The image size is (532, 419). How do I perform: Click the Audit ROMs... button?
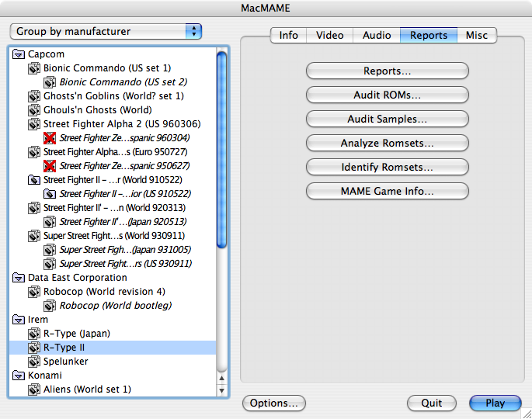click(x=388, y=95)
